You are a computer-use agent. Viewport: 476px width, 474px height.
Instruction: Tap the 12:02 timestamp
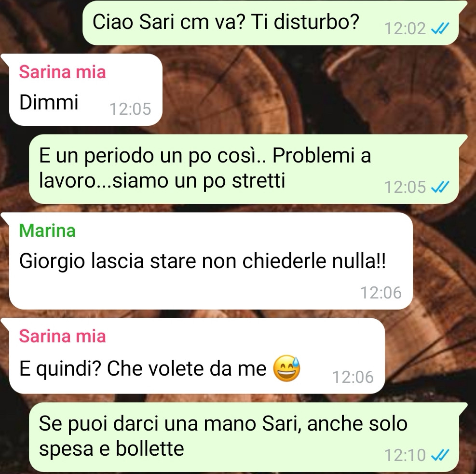405,29
